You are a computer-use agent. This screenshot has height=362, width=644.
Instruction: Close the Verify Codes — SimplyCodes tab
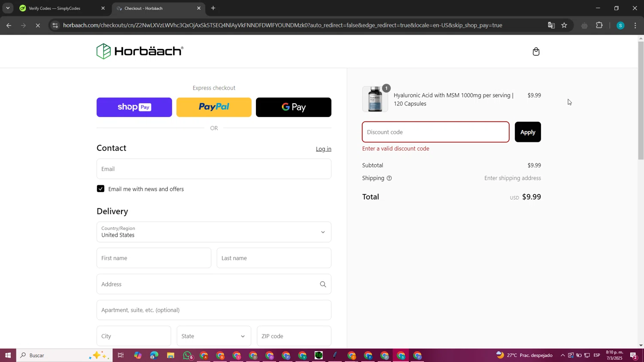pos(103,8)
